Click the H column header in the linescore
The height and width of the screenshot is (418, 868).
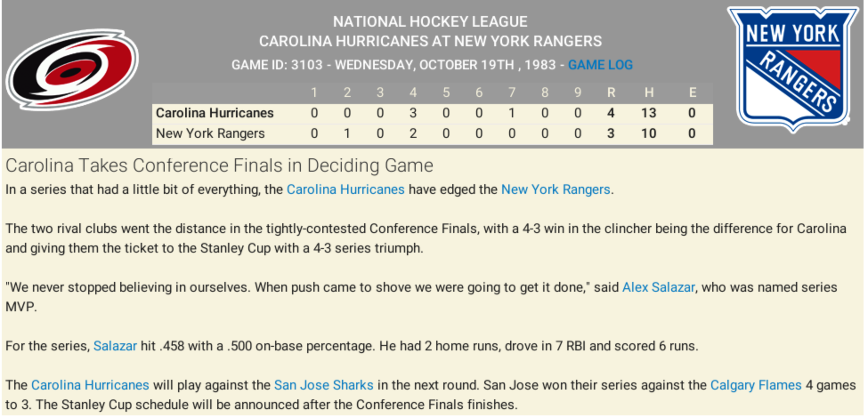[x=649, y=92]
